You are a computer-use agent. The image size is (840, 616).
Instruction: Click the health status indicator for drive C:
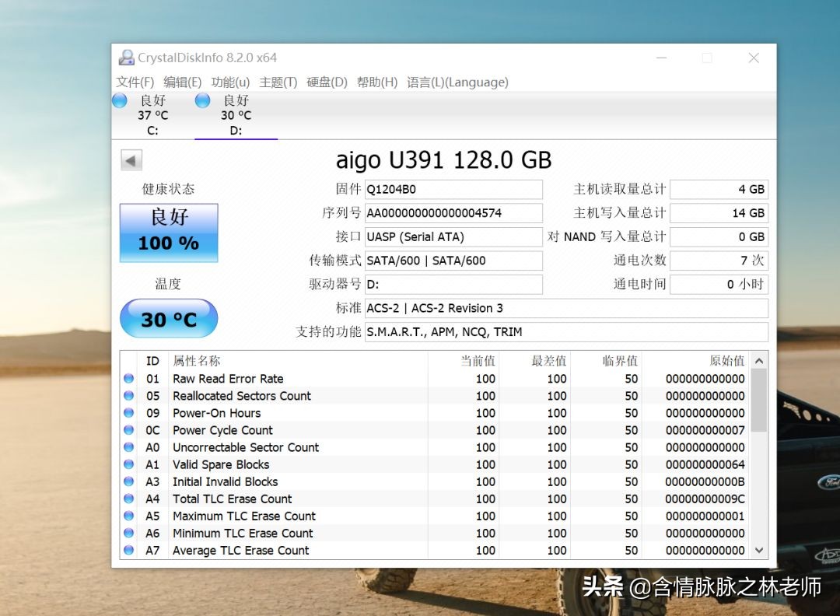pyautogui.click(x=119, y=100)
